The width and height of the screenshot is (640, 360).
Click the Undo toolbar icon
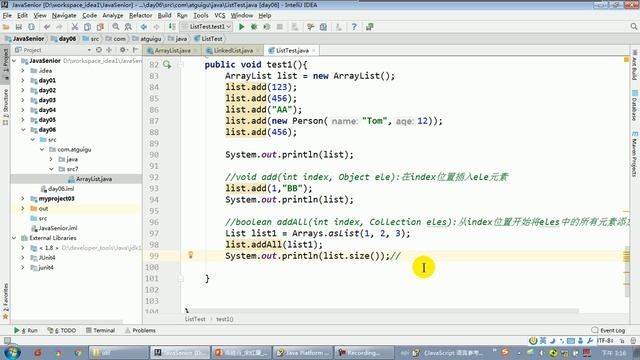tap(47, 27)
